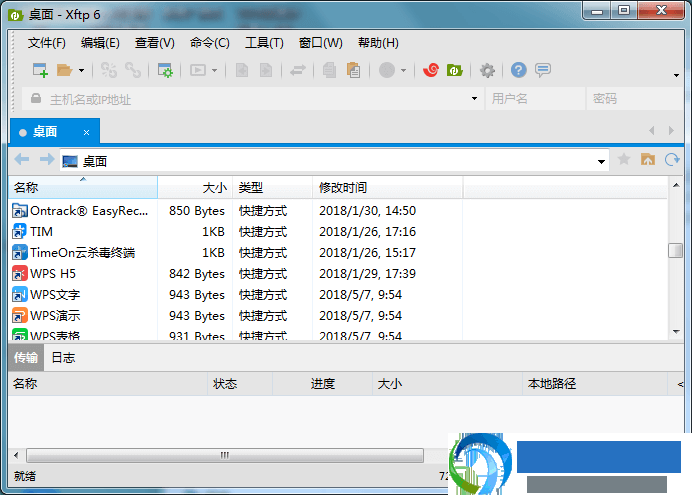Image resolution: width=692 pixels, height=495 pixels.
Task: Open the 文件(F) menu
Action: pyautogui.click(x=47, y=43)
